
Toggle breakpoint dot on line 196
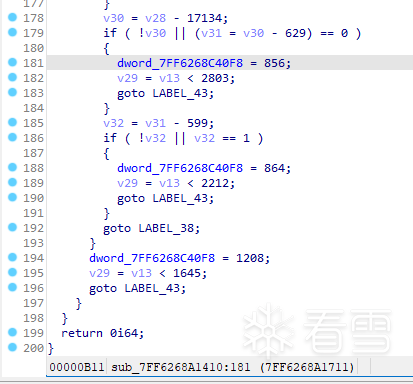[12, 287]
